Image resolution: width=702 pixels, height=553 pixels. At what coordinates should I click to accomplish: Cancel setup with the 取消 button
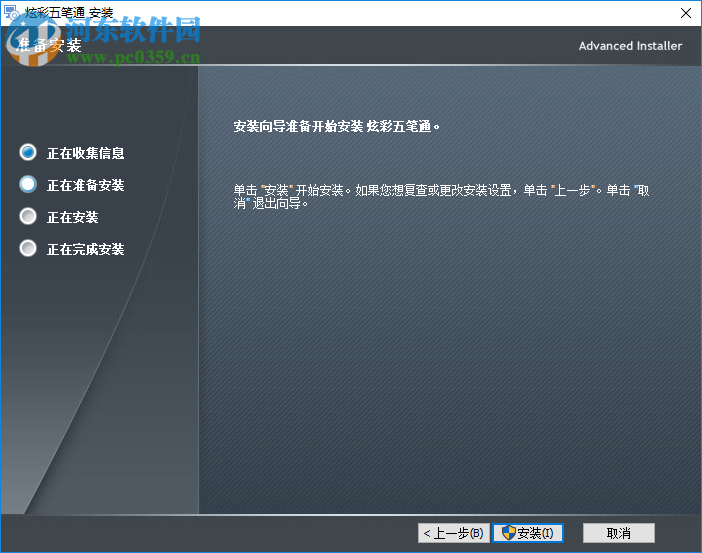point(619,533)
